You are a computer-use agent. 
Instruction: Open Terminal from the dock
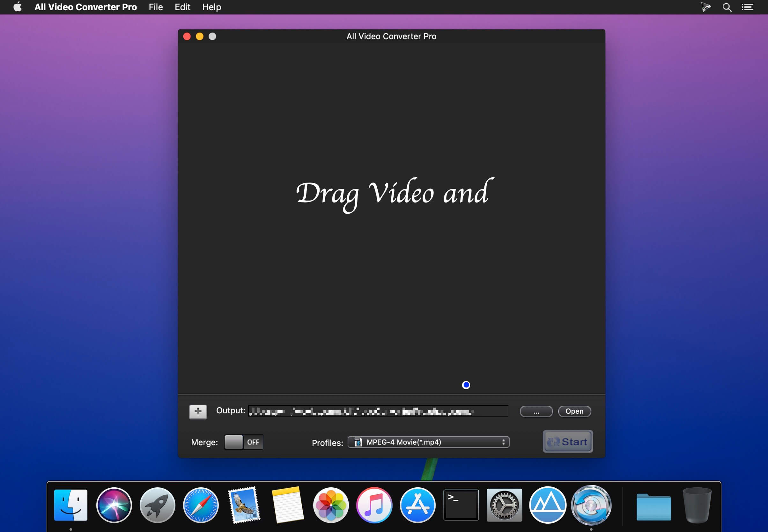coord(461,505)
